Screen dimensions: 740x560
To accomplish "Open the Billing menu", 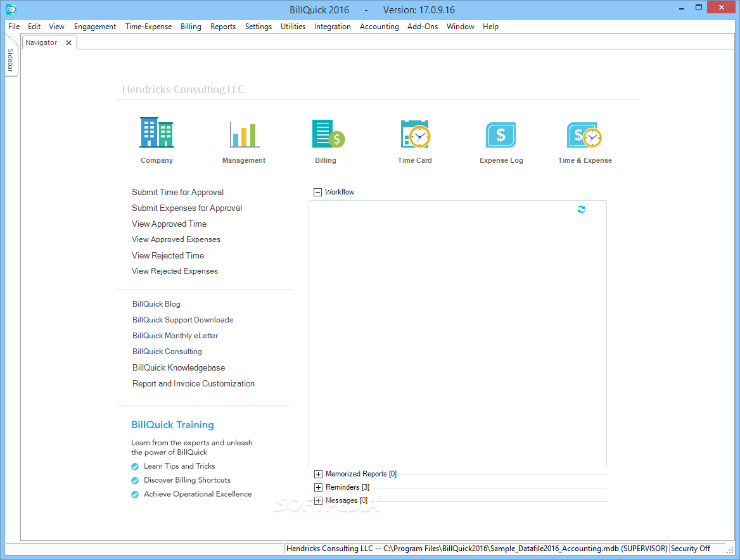I will click(191, 27).
